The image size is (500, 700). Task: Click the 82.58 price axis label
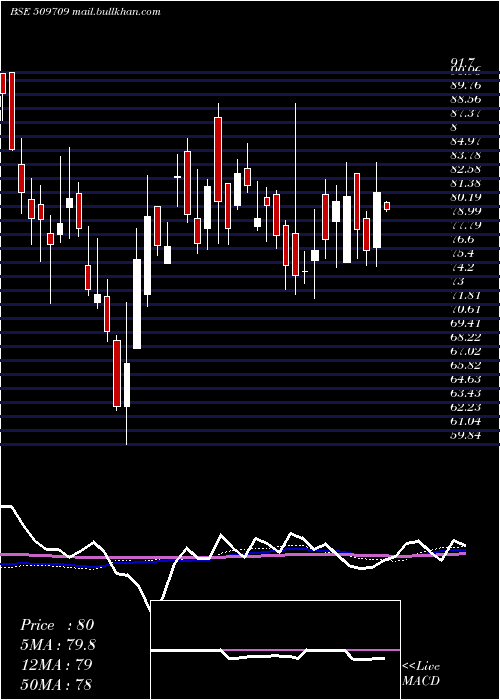tap(466, 170)
